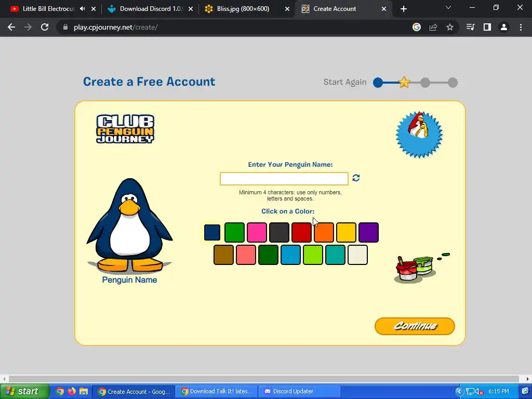Reload the current page
The width and height of the screenshot is (532, 399).
[x=45, y=27]
